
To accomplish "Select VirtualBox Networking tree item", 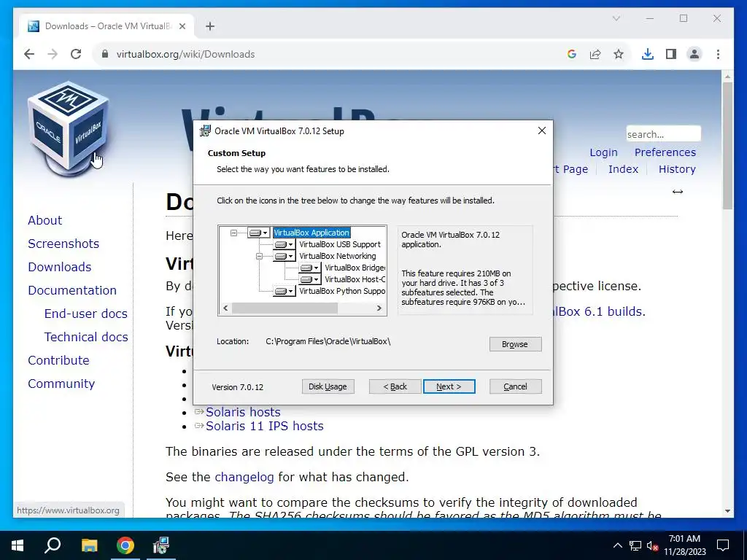I will click(337, 256).
